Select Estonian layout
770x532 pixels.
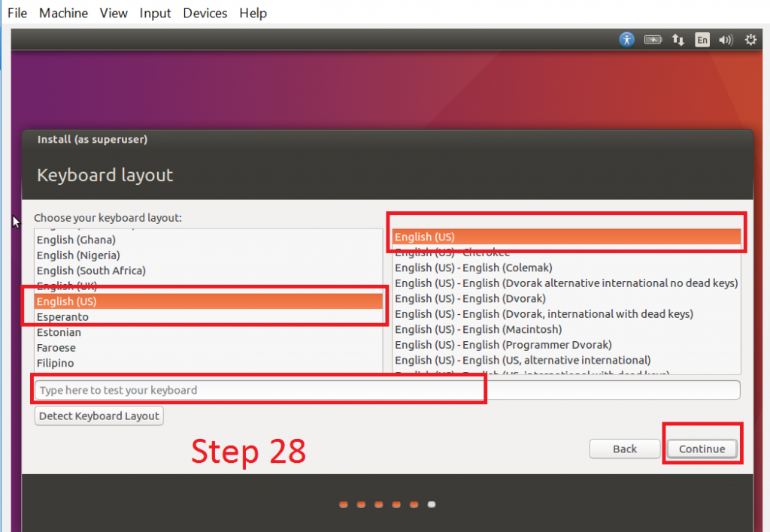[x=208, y=332]
